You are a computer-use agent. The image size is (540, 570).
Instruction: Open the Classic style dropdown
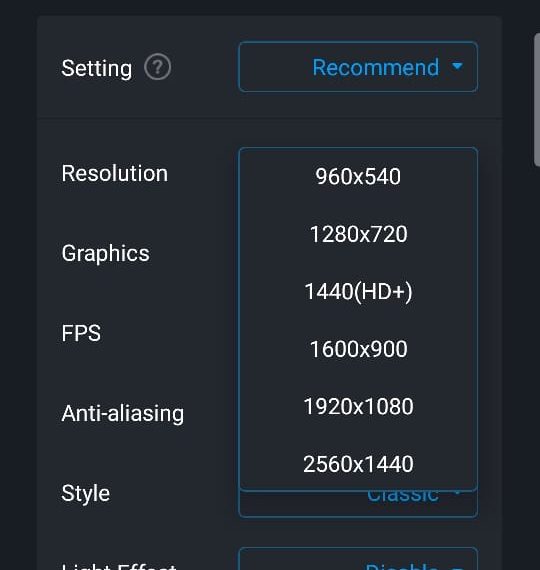click(358, 503)
